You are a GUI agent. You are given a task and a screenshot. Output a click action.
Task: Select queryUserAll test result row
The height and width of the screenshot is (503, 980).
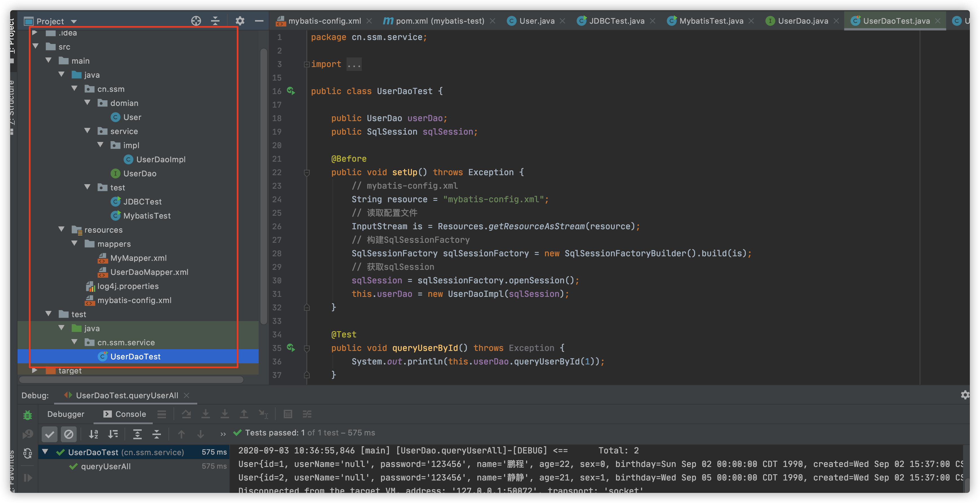click(x=134, y=466)
